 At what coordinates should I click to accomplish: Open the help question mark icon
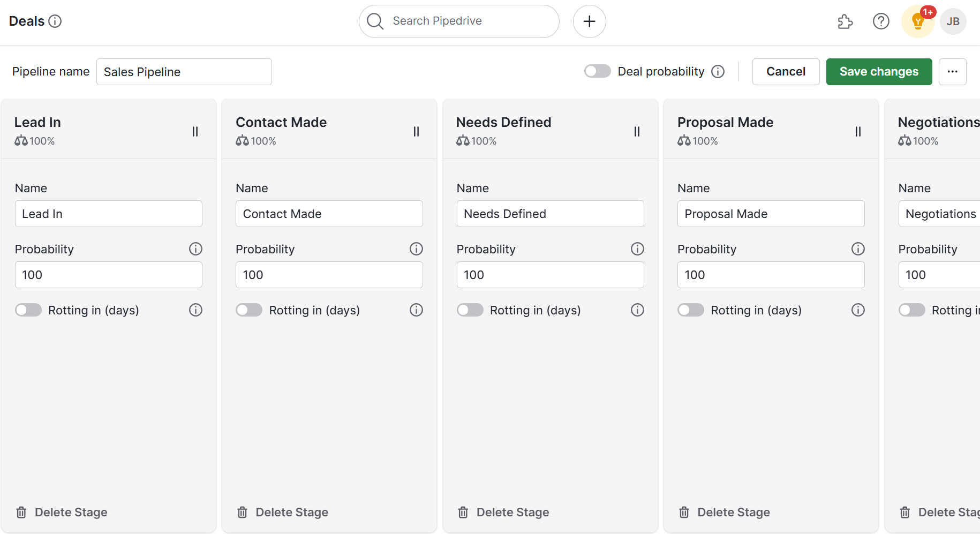880,21
